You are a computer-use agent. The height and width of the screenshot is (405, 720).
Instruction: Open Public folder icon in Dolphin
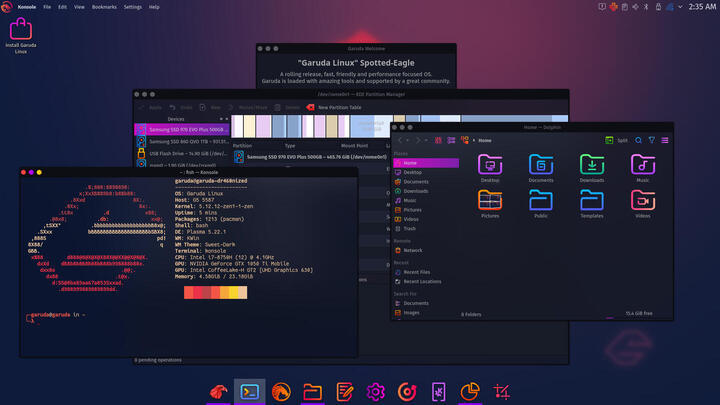(x=540, y=201)
